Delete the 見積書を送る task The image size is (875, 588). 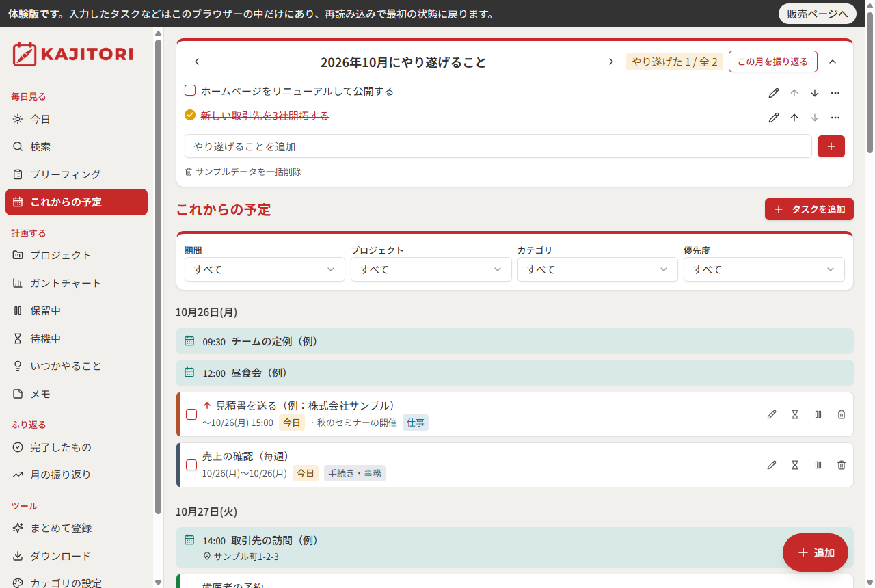842,414
